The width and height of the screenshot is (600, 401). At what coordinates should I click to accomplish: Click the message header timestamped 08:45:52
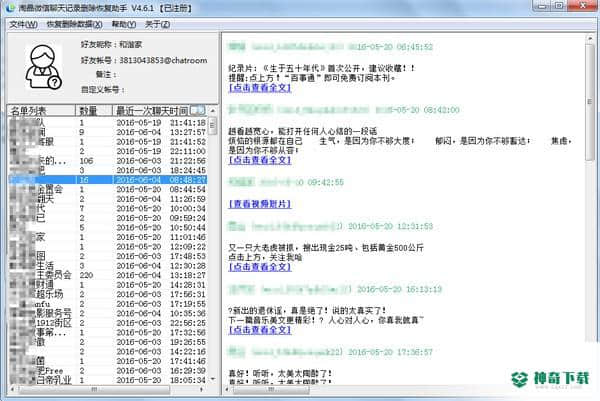(330, 47)
